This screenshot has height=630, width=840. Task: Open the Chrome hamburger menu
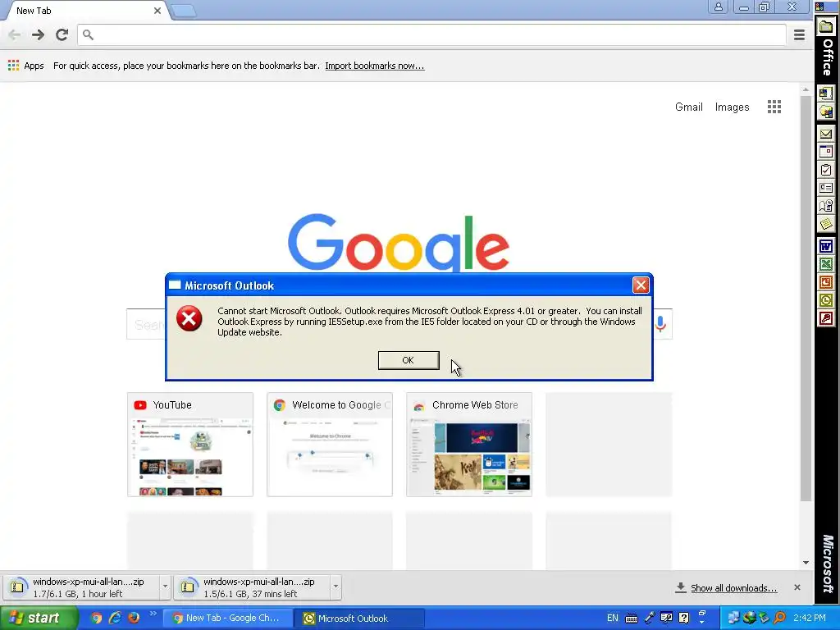click(799, 34)
